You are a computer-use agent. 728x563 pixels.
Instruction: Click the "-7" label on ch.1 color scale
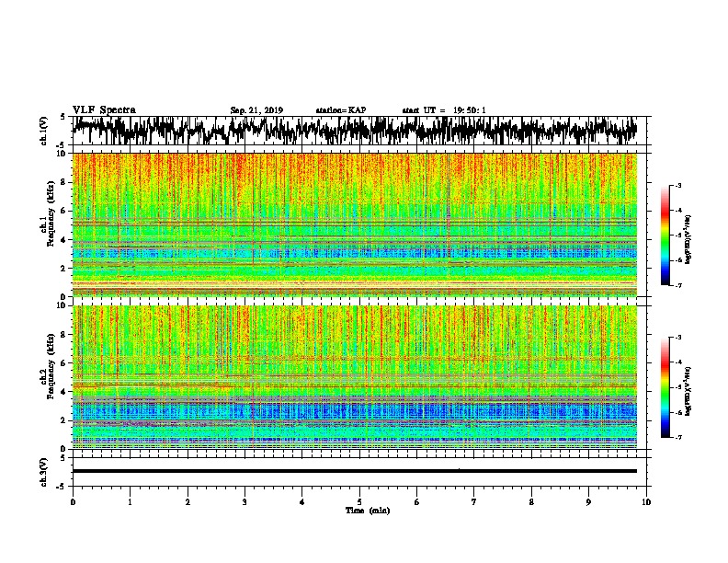[x=678, y=285]
